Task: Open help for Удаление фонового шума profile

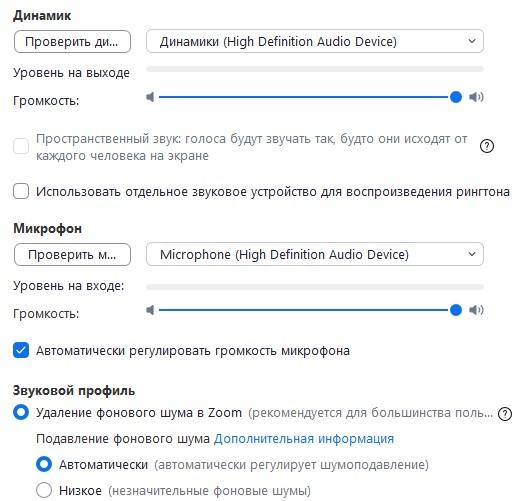Action: (x=505, y=414)
